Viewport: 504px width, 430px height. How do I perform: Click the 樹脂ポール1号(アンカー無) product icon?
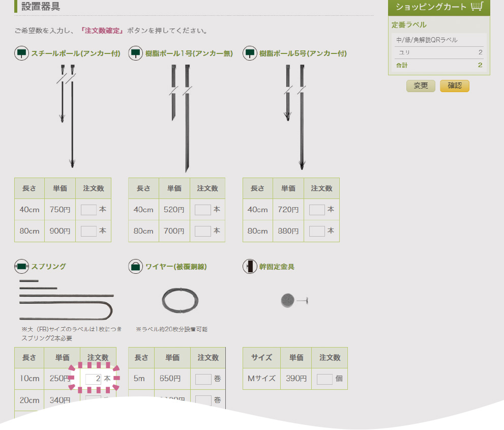[135, 53]
